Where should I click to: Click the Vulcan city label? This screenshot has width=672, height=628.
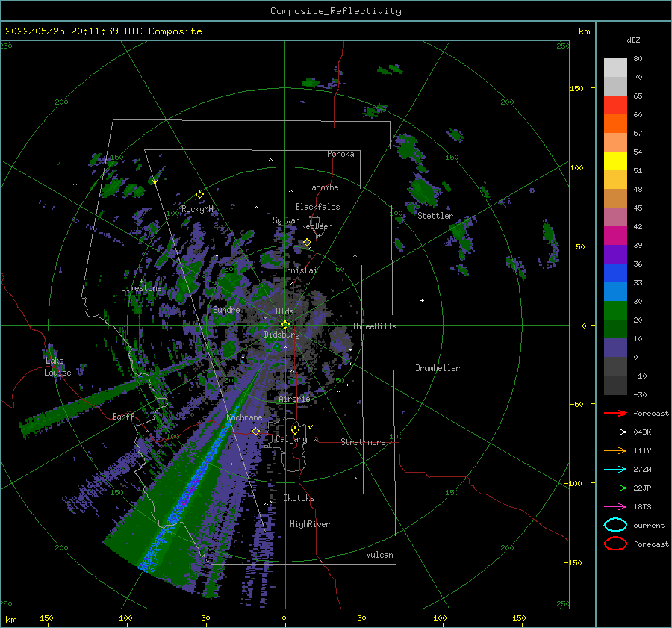click(379, 555)
